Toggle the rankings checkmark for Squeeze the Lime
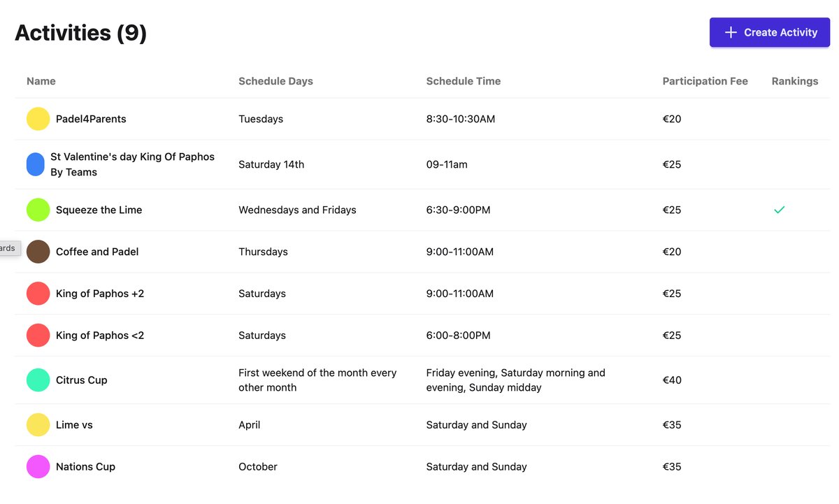839x504 pixels. 779,209
